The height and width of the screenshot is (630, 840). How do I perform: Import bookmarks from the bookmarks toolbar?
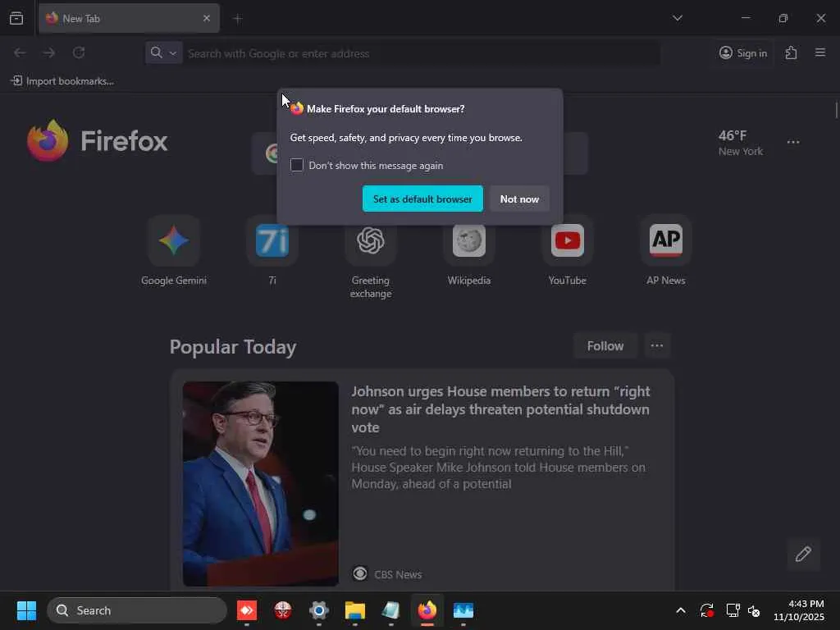coord(62,81)
